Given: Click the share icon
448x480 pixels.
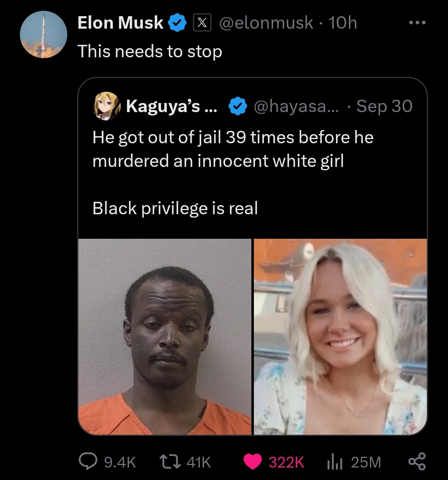Looking at the screenshot, I should tap(417, 462).
